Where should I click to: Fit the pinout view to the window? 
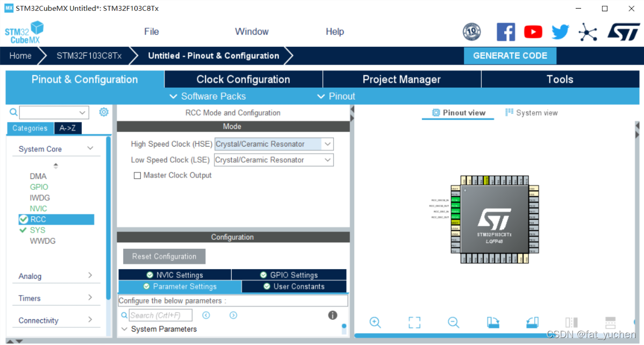point(414,322)
